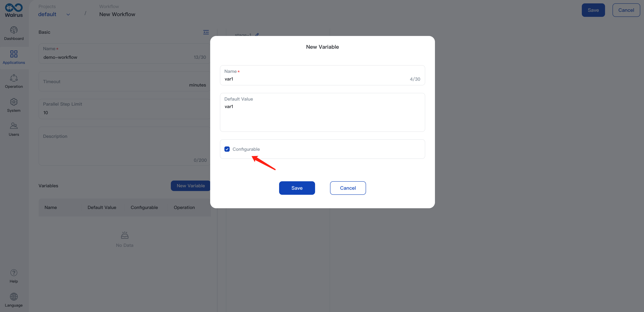Save the new variable
This screenshot has width=644, height=312.
tap(297, 188)
